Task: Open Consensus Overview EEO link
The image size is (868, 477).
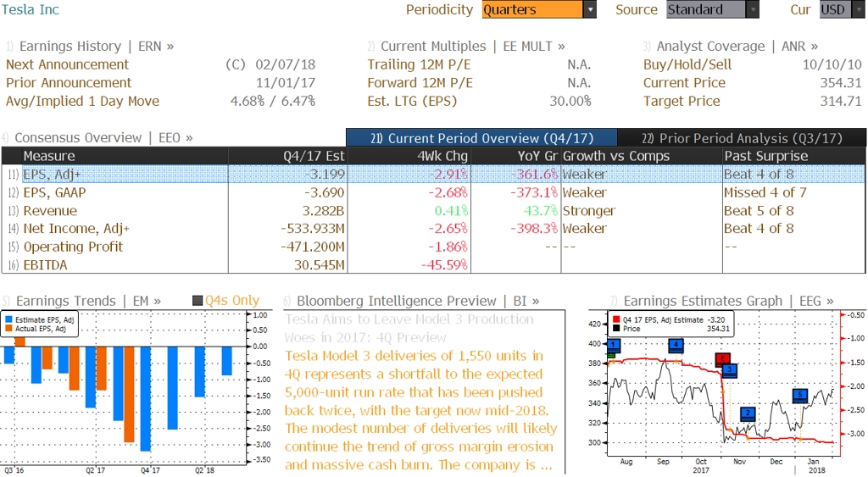Action: 103,137
